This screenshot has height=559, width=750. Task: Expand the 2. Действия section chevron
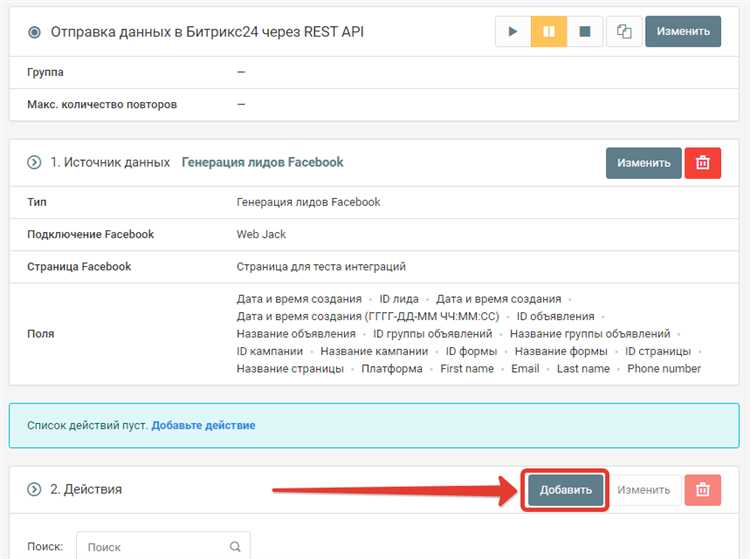coord(34,490)
